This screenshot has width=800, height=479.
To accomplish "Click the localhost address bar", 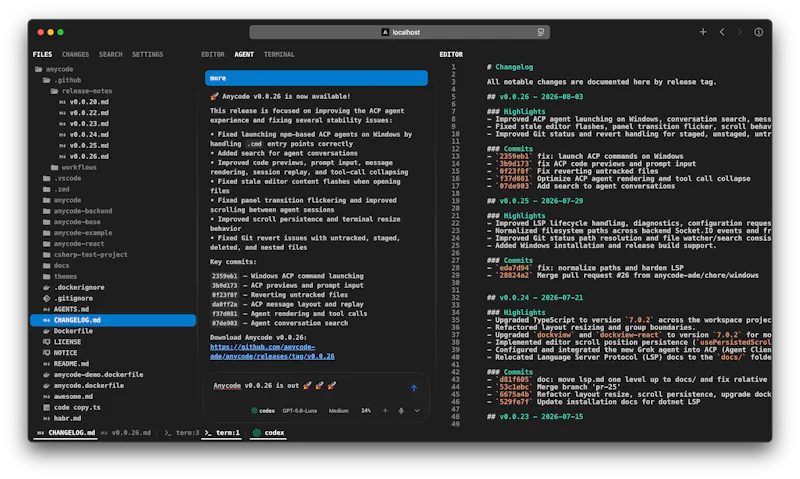I will pyautogui.click(x=399, y=32).
